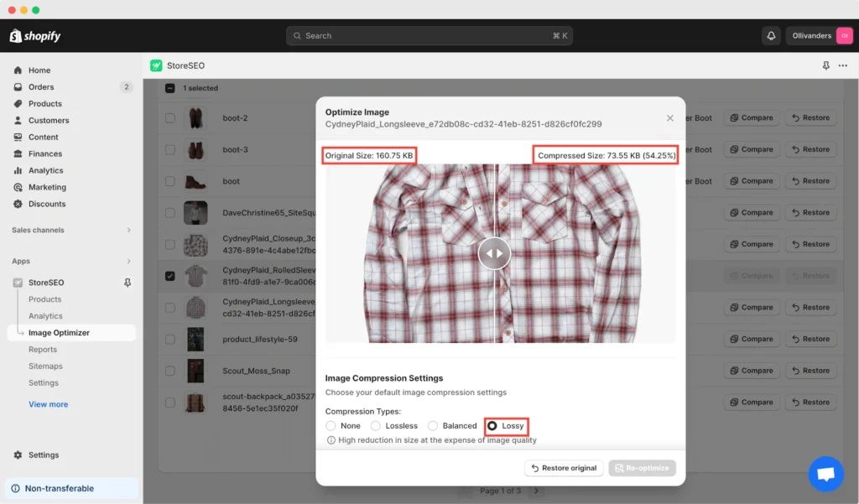Screen dimensions: 859x504
Task: Click into the Search field
Action: click(429, 35)
